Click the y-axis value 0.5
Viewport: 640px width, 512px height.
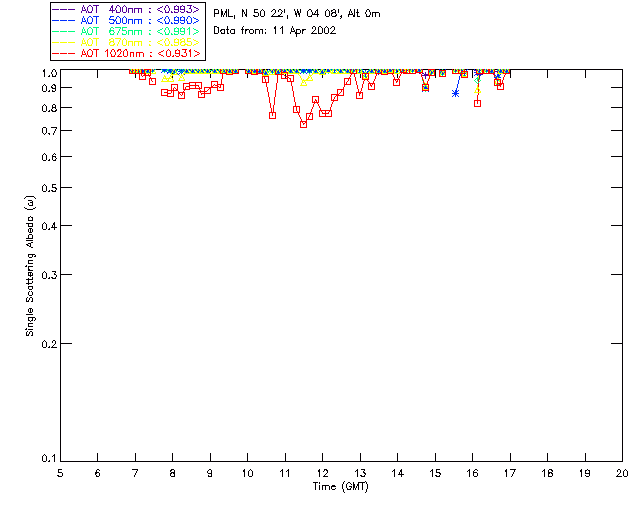click(x=49, y=188)
